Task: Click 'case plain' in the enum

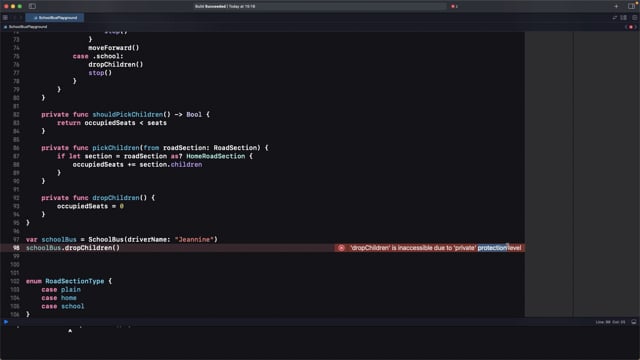Action: (61, 289)
